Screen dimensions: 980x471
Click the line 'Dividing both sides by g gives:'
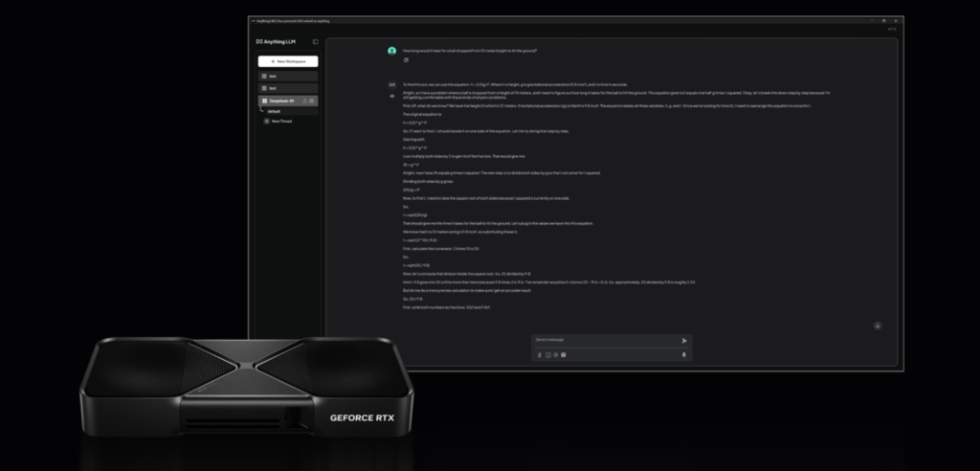(x=428, y=181)
